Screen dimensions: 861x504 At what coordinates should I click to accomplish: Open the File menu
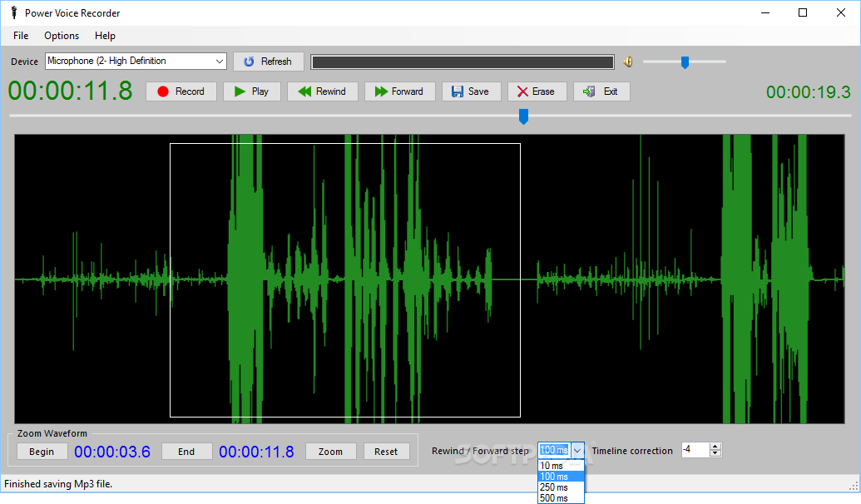pos(21,36)
